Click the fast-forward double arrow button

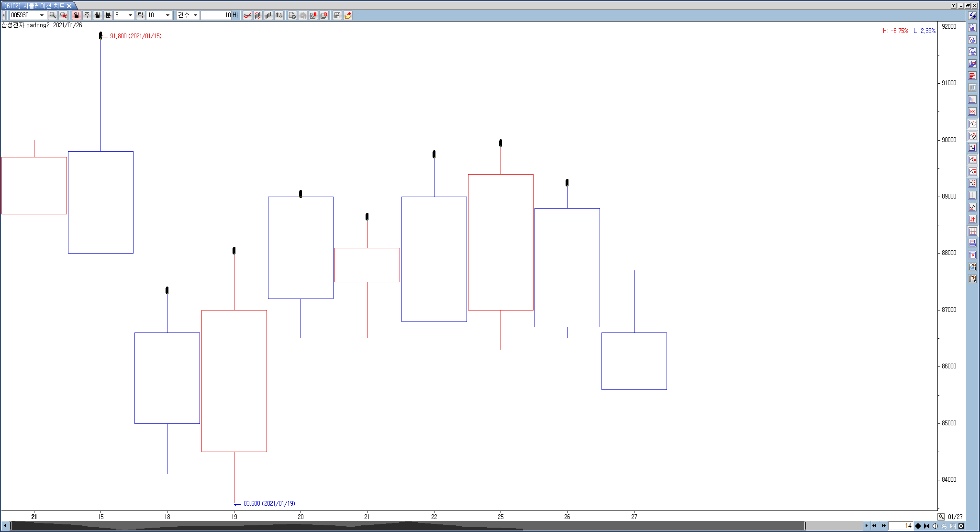click(883, 526)
